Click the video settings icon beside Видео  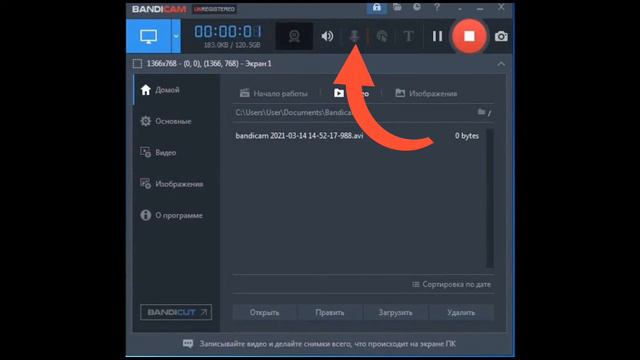(x=146, y=152)
